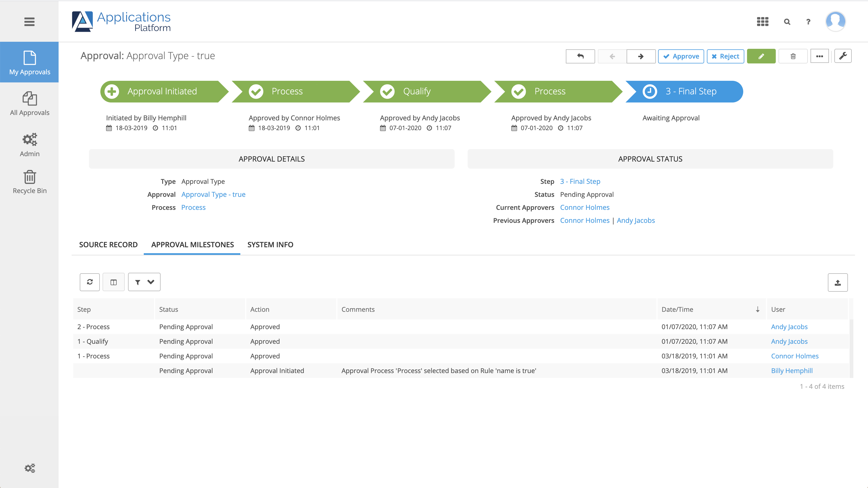Image resolution: width=868 pixels, height=488 pixels.
Task: Click the export download icon in milestones
Action: tap(838, 282)
